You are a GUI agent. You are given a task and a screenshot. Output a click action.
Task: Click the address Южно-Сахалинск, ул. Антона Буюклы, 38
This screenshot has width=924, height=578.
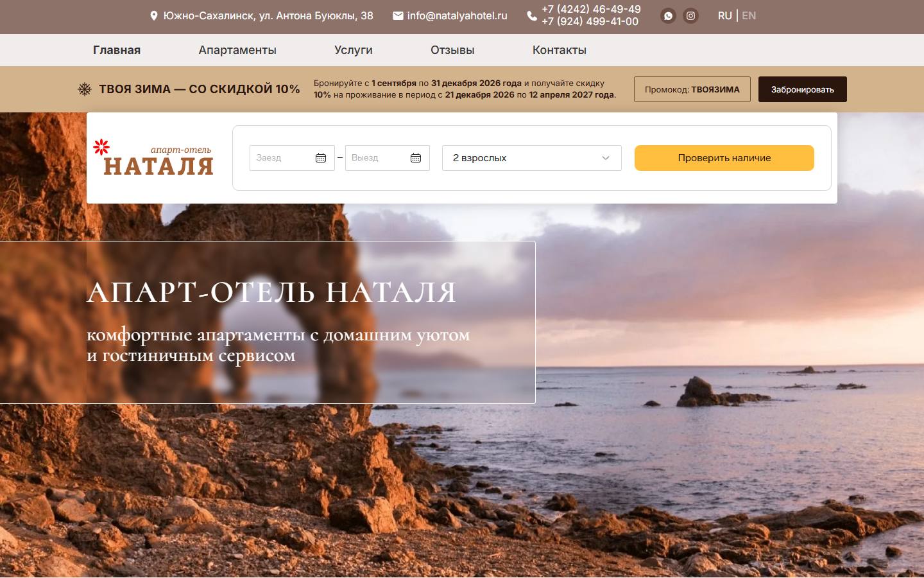click(x=268, y=16)
